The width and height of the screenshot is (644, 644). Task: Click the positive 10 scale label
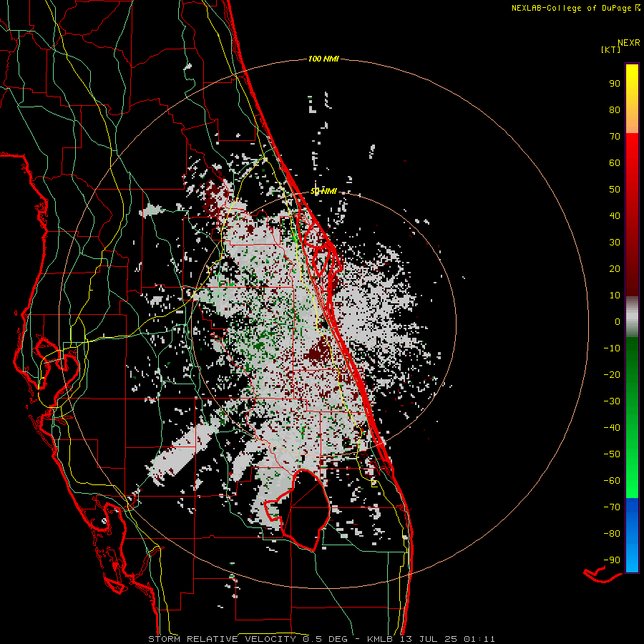[x=615, y=296]
